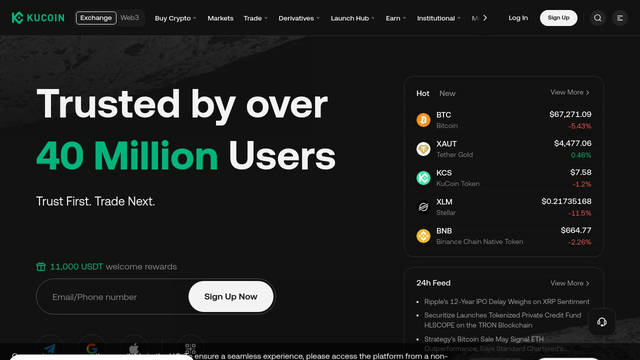Viewport: 640px width, 360px height.
Task: Click the KCS token icon
Action: pos(423,178)
